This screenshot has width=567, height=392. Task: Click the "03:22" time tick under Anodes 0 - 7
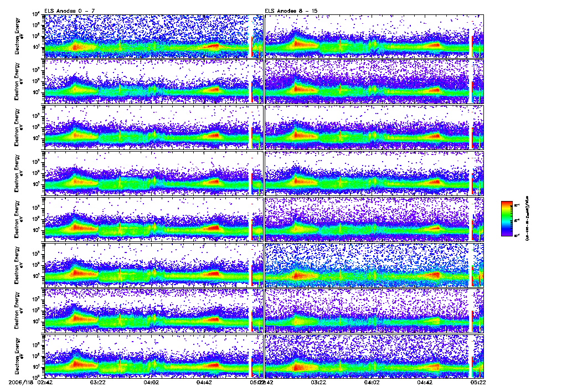point(97,382)
